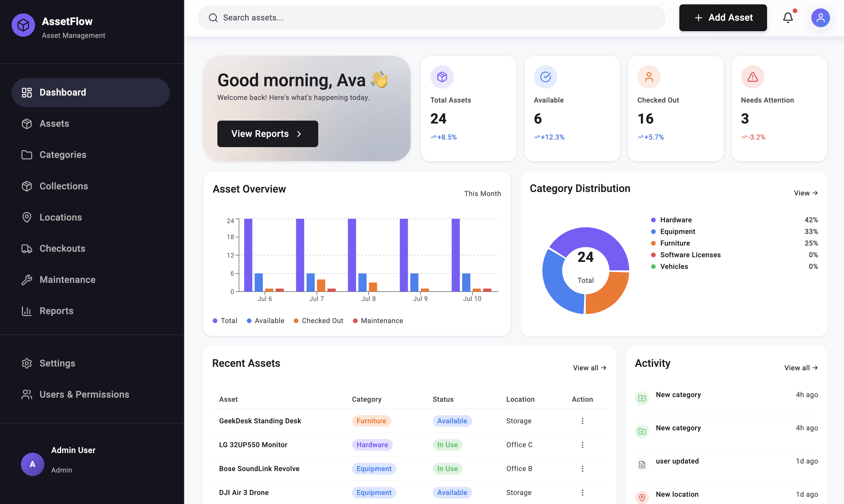Click the purple Admin User avatar

(33, 464)
